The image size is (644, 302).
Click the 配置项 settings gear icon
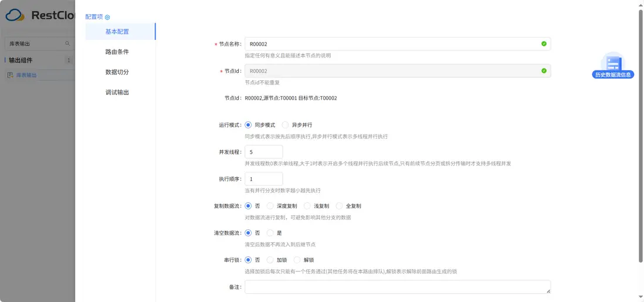click(107, 17)
